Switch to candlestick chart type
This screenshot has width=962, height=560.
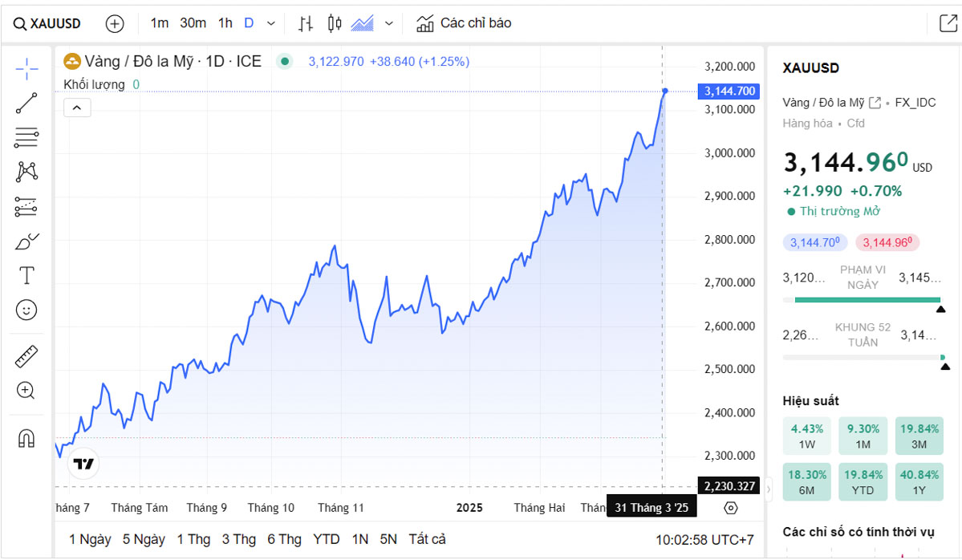coord(335,23)
